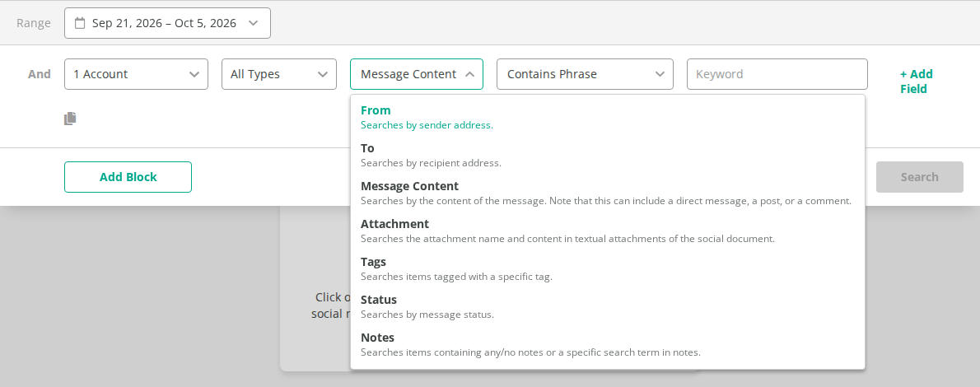Viewport: 980px width, 387px height.
Task: Collapse the Message Content dropdown
Action: (417, 74)
